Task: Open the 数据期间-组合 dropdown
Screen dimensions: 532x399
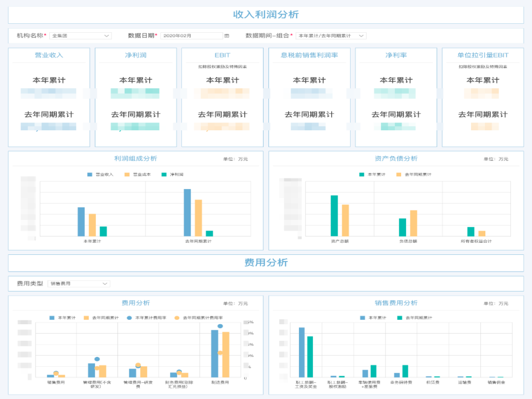Action: pos(331,36)
